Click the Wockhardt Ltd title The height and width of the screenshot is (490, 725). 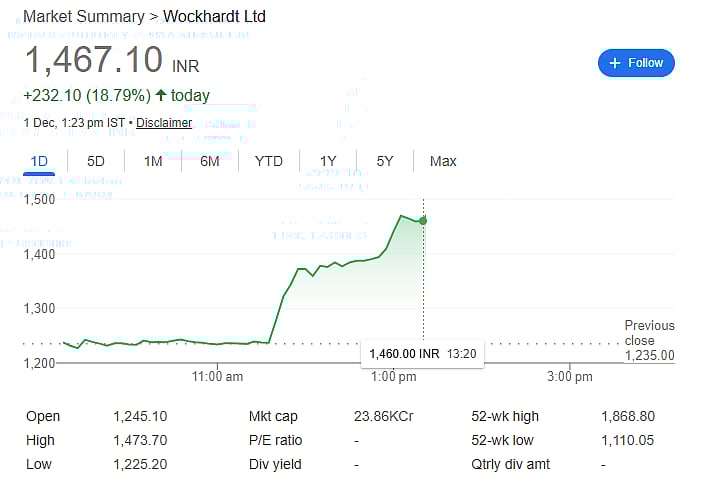click(214, 17)
